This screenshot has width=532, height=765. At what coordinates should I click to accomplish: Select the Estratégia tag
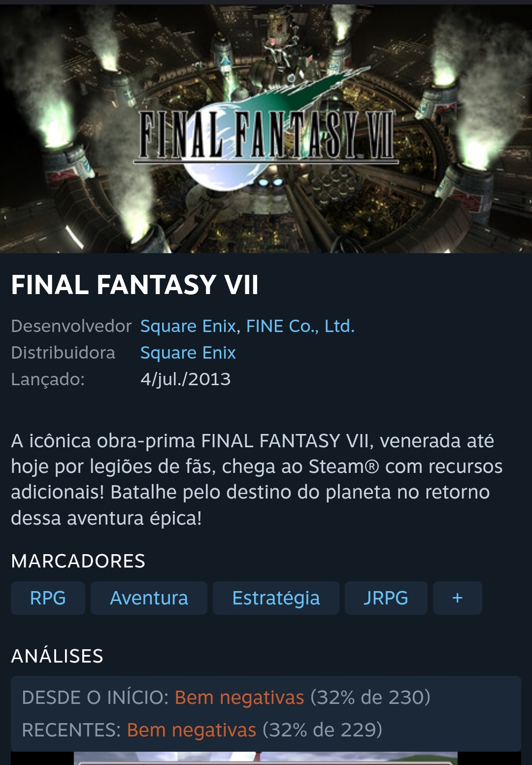point(276,598)
